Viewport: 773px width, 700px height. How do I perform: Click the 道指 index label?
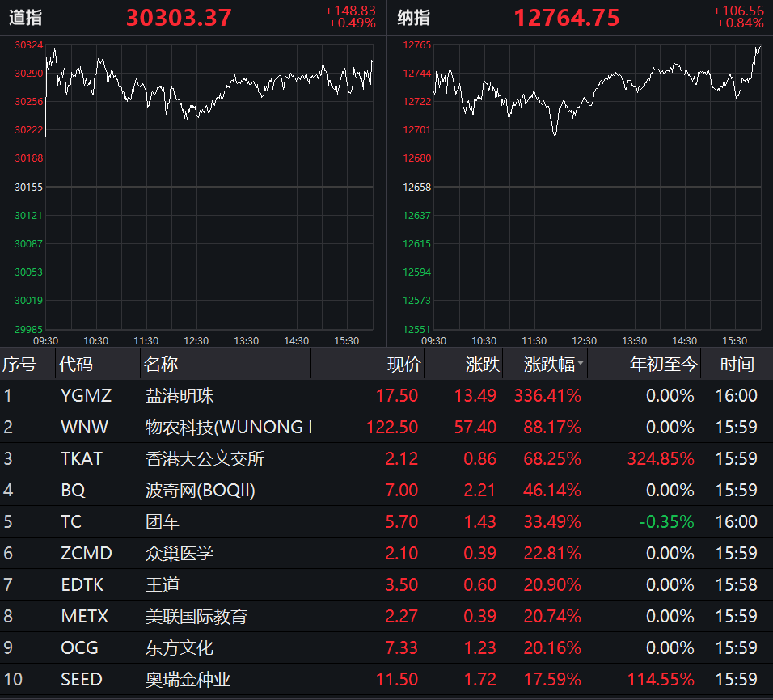pyautogui.click(x=26, y=19)
